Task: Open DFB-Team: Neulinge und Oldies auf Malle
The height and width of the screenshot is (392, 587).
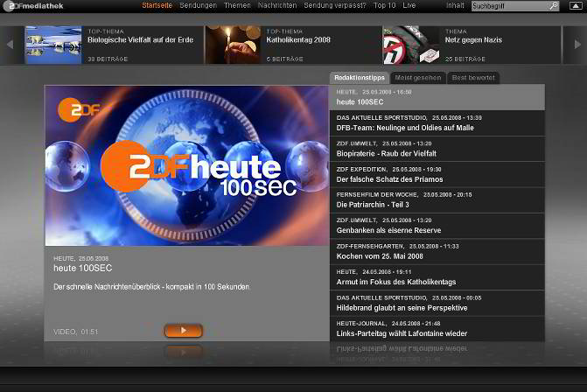Action: 405,128
